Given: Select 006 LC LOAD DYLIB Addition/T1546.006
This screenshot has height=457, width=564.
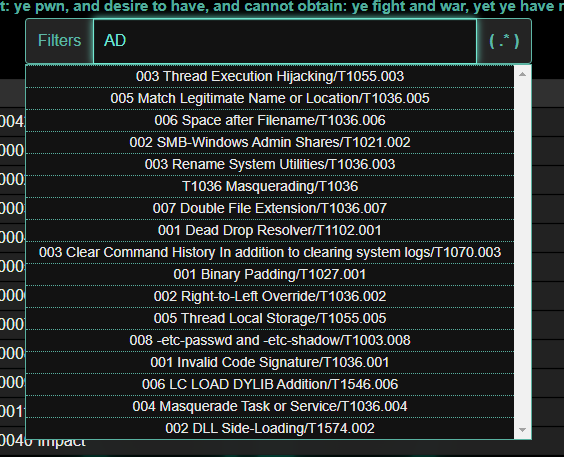Looking at the screenshot, I should tap(270, 384).
